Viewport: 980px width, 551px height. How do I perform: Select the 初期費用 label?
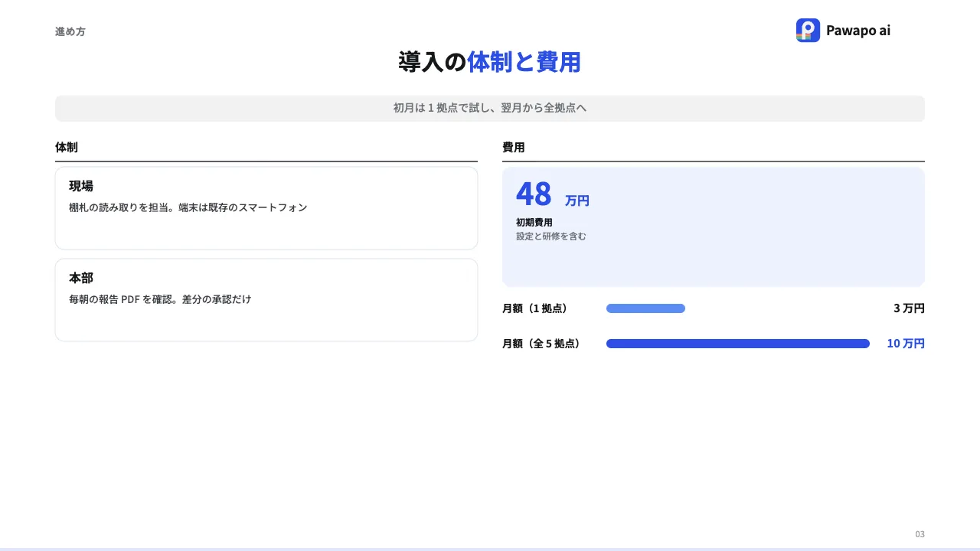click(534, 222)
